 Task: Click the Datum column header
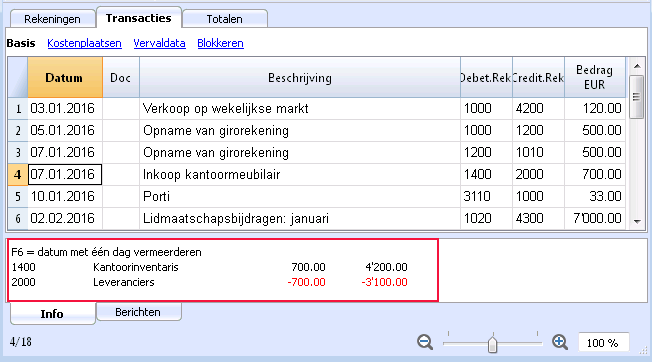coord(65,78)
